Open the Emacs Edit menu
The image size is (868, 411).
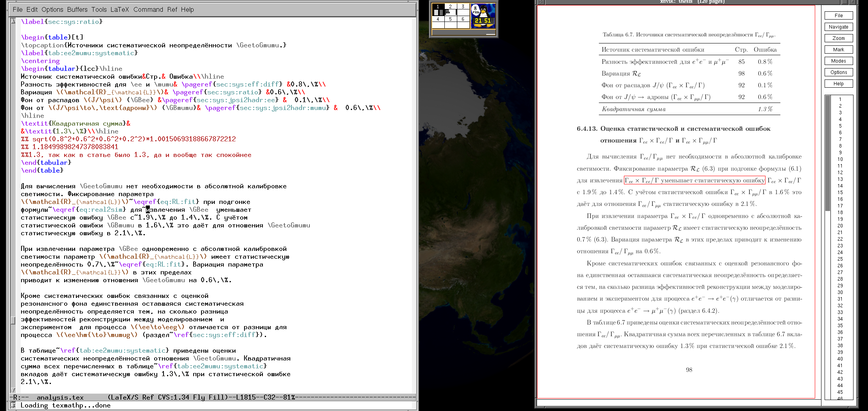click(32, 9)
